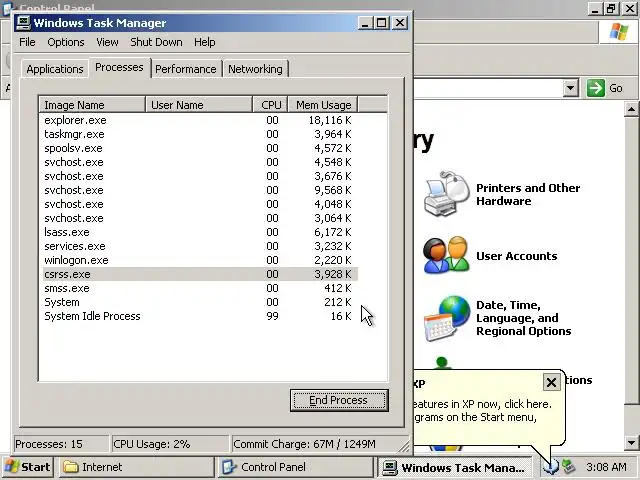
Task: Select svchost.exe using 3,676 K memory
Action: tap(200, 176)
